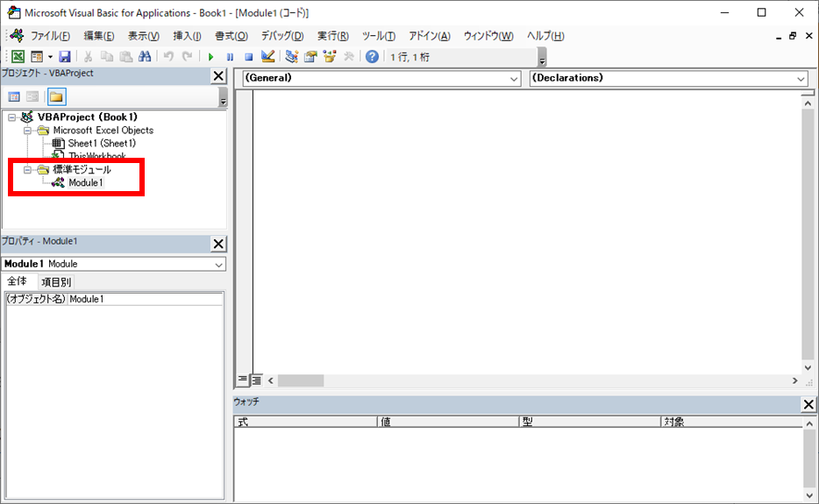This screenshot has width=819, height=504.
Task: Close the プロパティ properties pane
Action: pyautogui.click(x=218, y=244)
